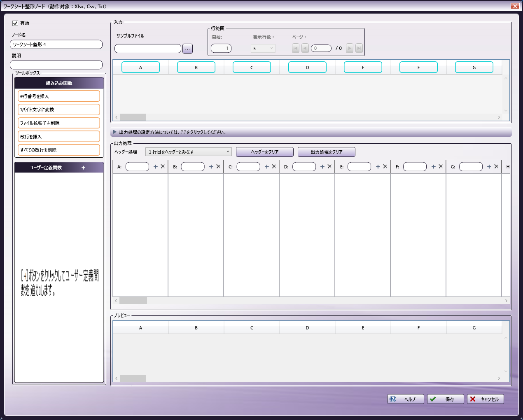Select the すべての改行を削除 function
Viewport: 523px width, 420px height.
[59, 150]
